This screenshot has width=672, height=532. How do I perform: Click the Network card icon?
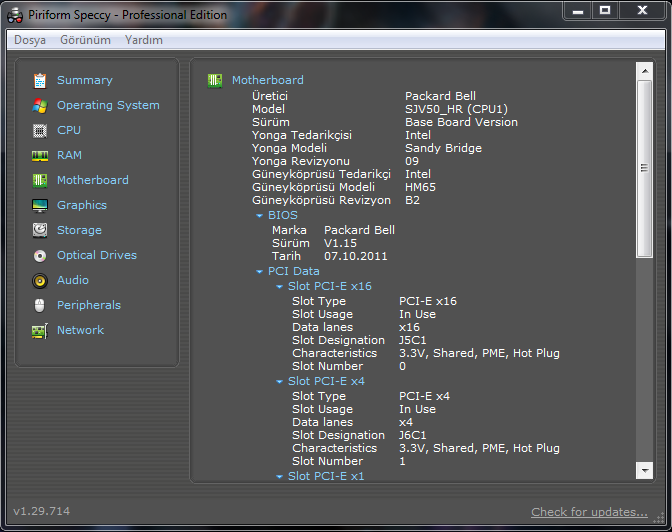40,331
